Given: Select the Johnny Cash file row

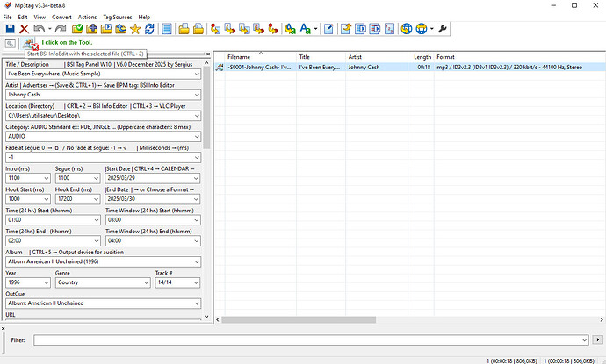Looking at the screenshot, I should click(x=409, y=68).
